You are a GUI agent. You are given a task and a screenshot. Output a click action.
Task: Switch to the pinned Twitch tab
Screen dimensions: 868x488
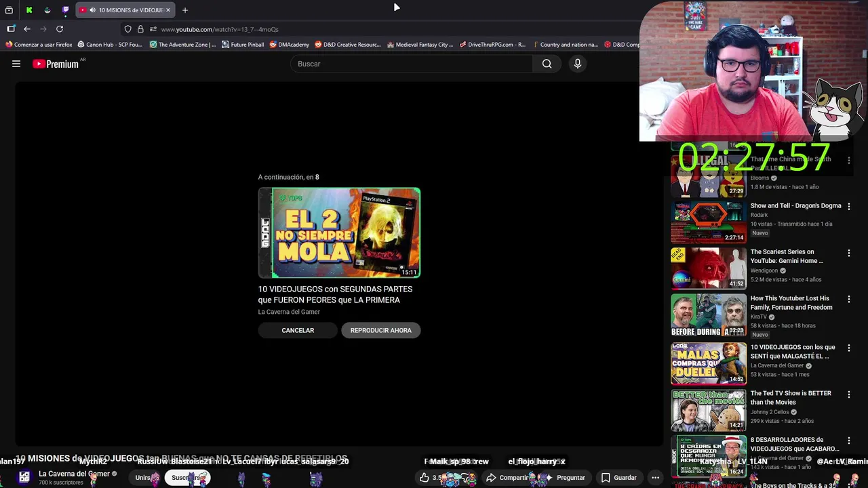pos(65,10)
